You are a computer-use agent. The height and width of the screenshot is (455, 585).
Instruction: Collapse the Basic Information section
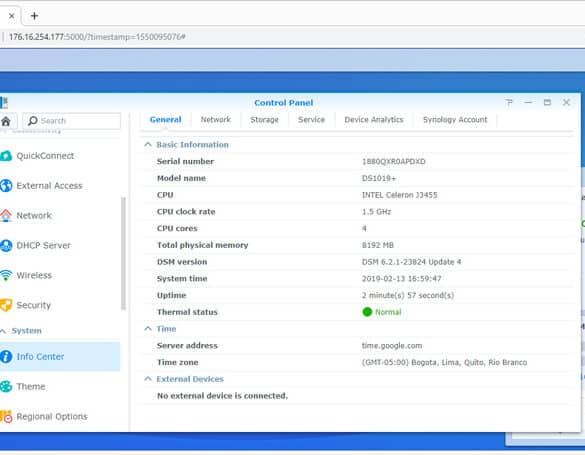point(148,144)
